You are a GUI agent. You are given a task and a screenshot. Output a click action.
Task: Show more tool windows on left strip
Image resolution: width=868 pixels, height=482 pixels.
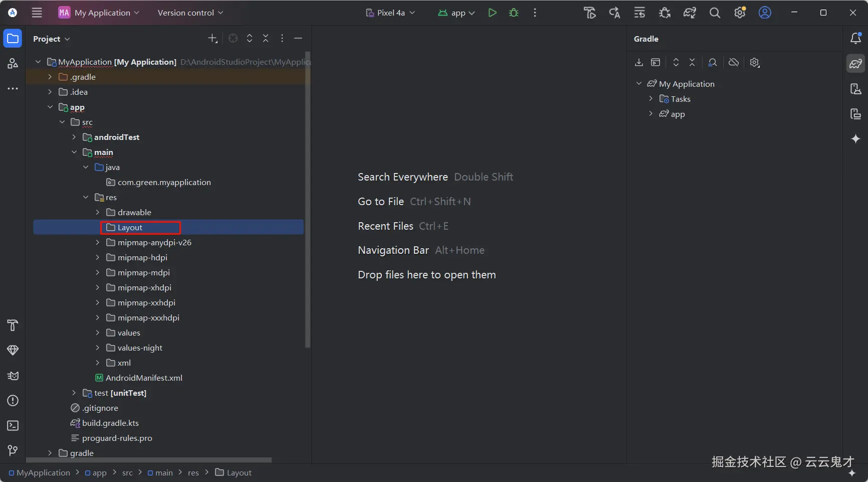click(x=13, y=89)
